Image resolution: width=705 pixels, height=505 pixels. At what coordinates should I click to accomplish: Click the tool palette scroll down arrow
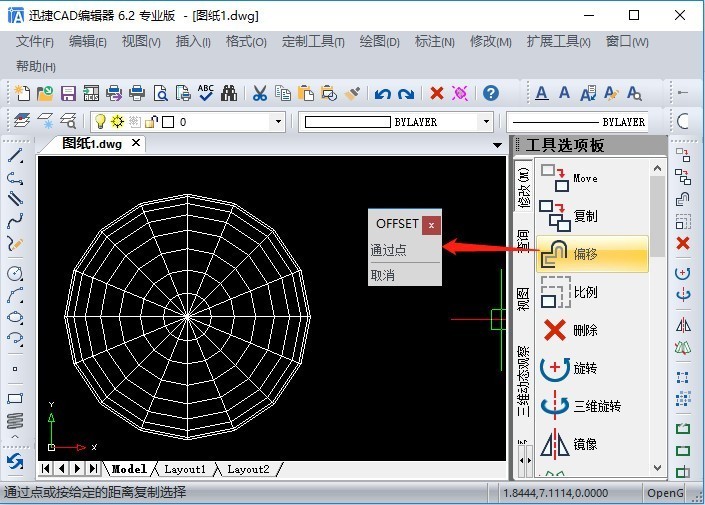point(657,468)
